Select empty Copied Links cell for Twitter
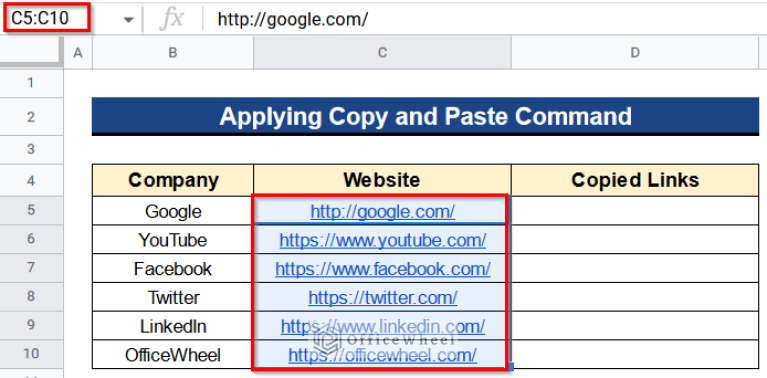The height and width of the screenshot is (378, 767). (x=635, y=297)
